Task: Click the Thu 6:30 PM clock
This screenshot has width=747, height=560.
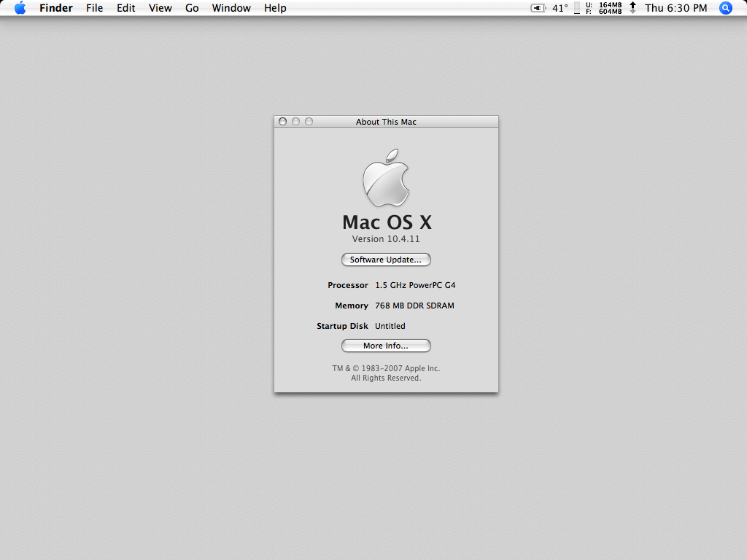Action: 676,8
